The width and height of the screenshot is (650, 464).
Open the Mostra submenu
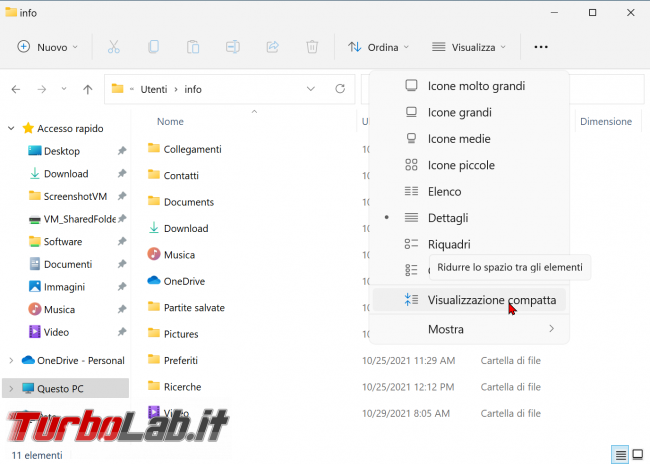click(469, 329)
